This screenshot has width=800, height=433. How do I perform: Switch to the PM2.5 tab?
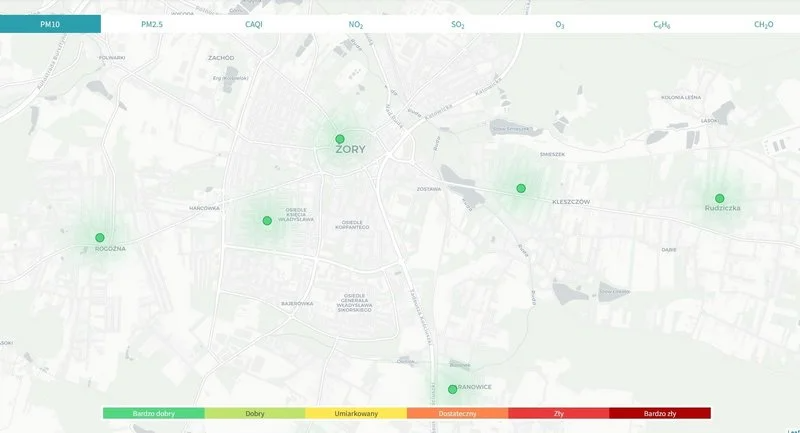(152, 24)
